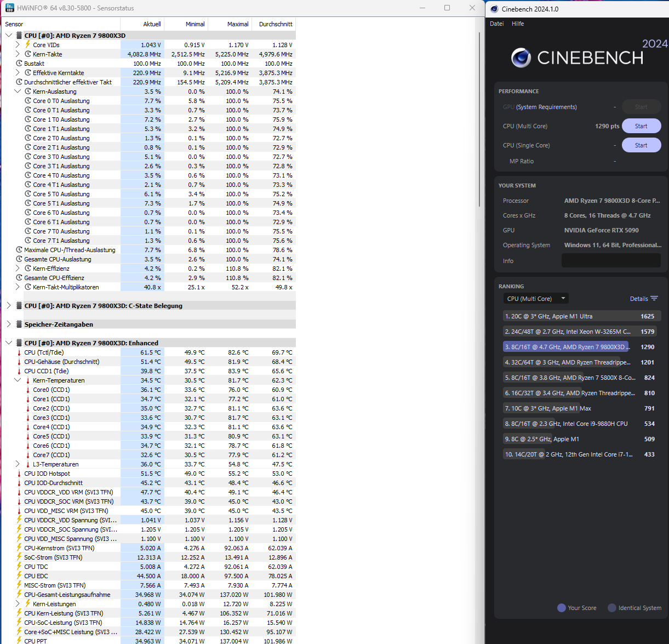Click the lightning icon beside MISC-Strom
Image resolution: width=669 pixels, height=644 pixels.
[x=19, y=585]
